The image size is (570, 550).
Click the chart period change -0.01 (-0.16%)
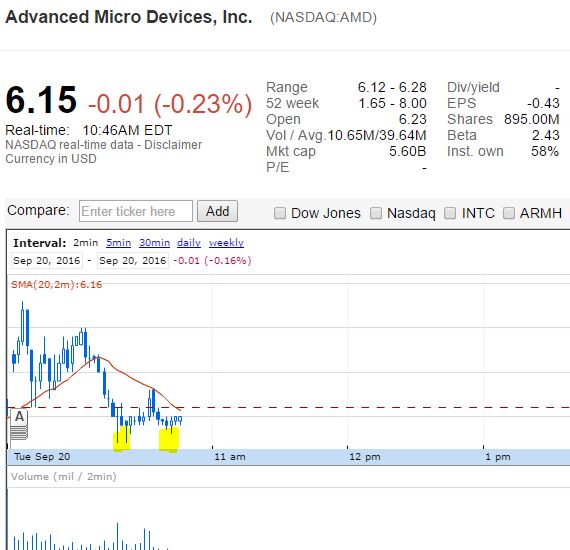coord(212,261)
